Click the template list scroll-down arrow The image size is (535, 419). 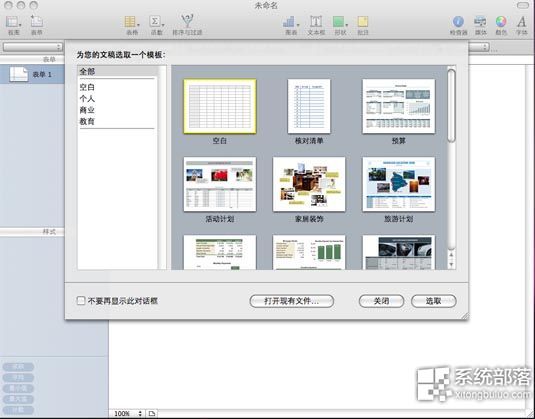pyautogui.click(x=451, y=264)
